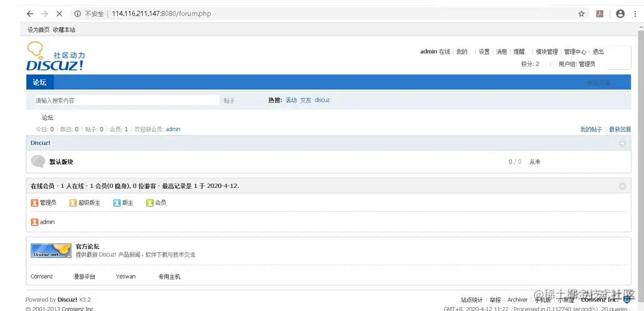Click 收藏本站 link
Image resolution: width=644 pixels, height=311 pixels.
[x=64, y=30]
